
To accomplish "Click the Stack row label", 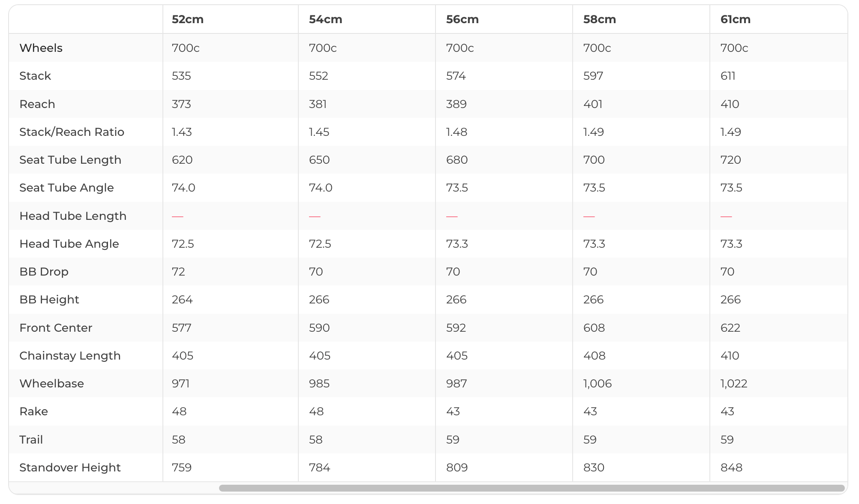I will (x=35, y=76).
